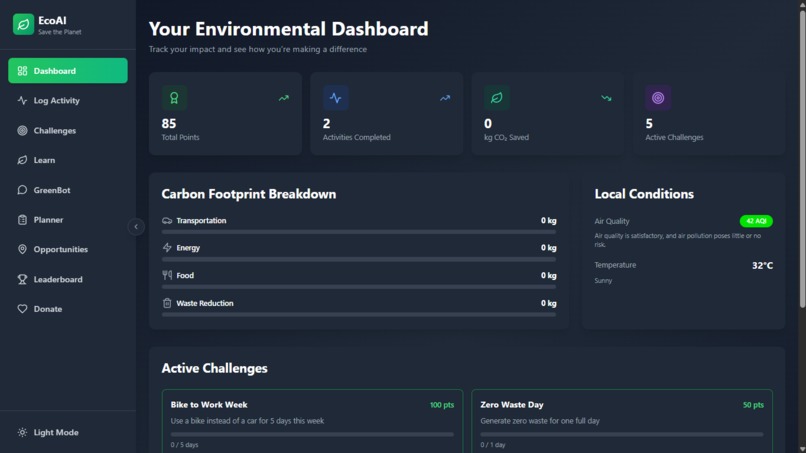The image size is (806, 453).
Task: Click the Carbon Footprint Breakdown heading
Action: pos(249,194)
